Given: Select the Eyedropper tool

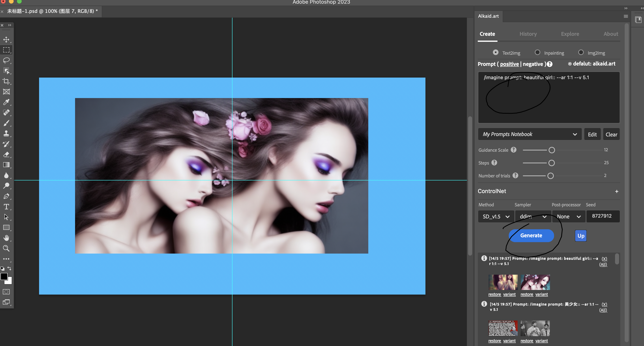Looking at the screenshot, I should coord(6,102).
